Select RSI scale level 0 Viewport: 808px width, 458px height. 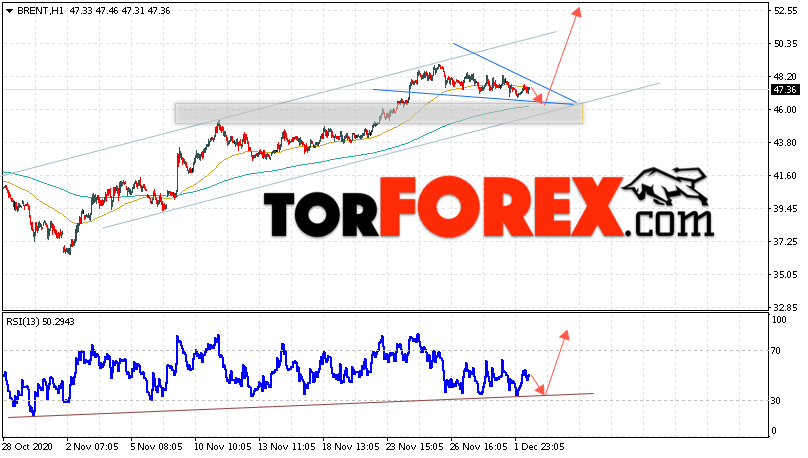click(x=776, y=431)
